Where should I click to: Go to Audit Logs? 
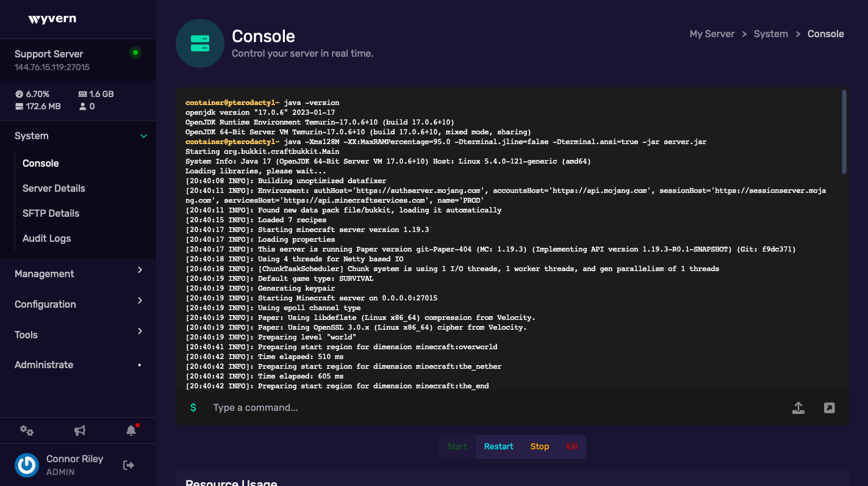(x=46, y=238)
